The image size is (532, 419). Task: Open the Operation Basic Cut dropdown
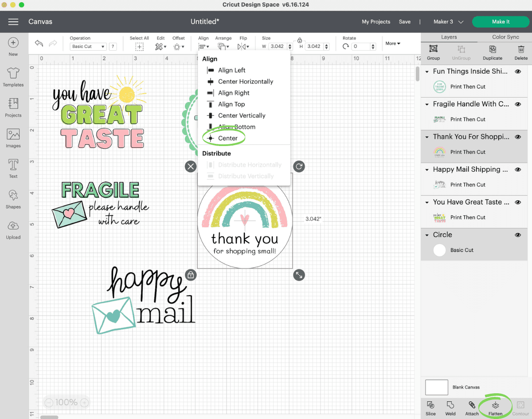[x=88, y=46]
